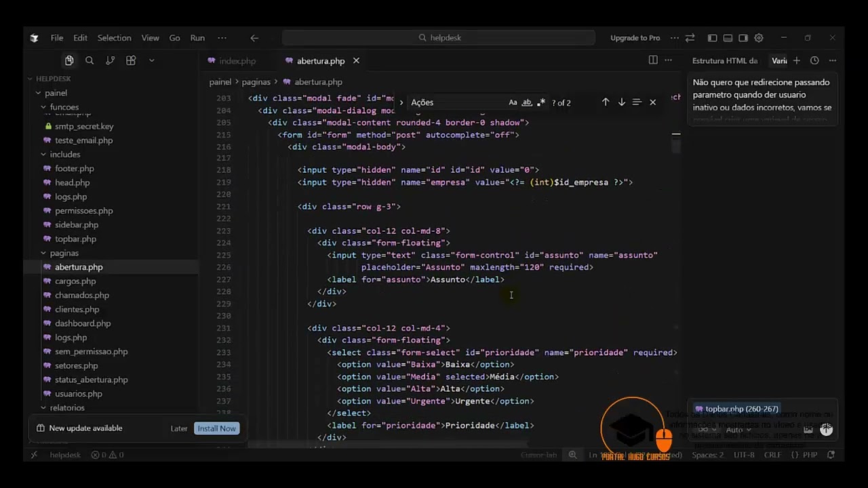Click the Install Now update button

216,428
